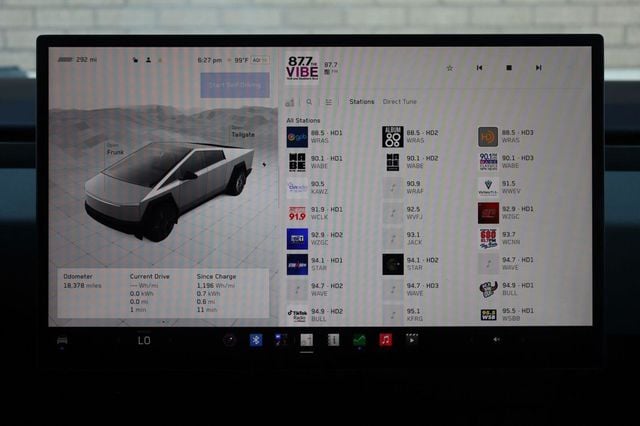
Task: Tune to 88.5 HD3 WRAS
Action: pyautogui.click(x=506, y=137)
